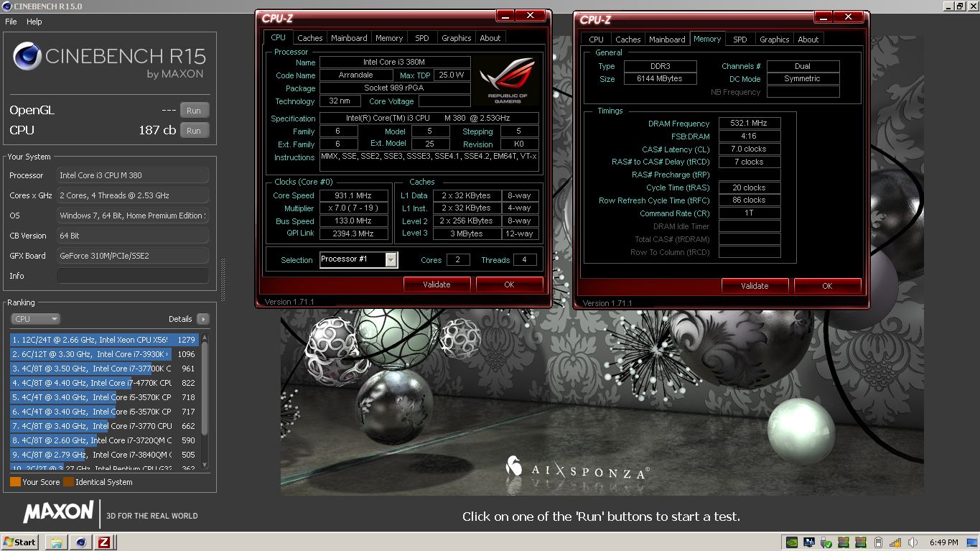Open Mainboard tab in right CPU-Z window
The height and width of the screenshot is (551, 980).
pyautogui.click(x=667, y=40)
